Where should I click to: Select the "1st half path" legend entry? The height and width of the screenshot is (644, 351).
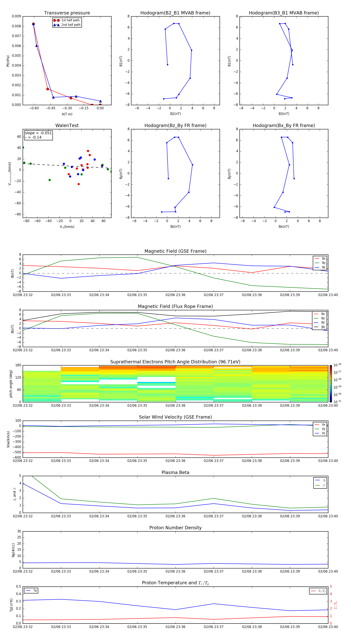click(x=66, y=20)
